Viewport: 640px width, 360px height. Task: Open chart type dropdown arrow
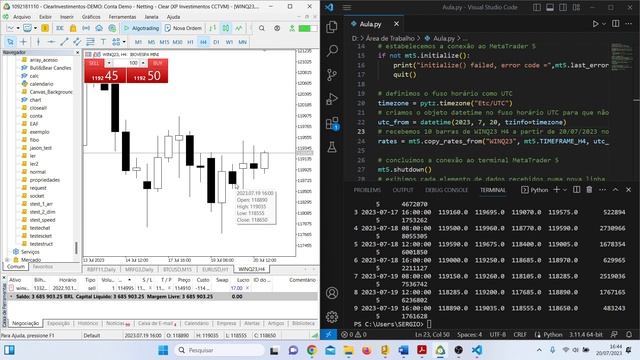pos(18,28)
